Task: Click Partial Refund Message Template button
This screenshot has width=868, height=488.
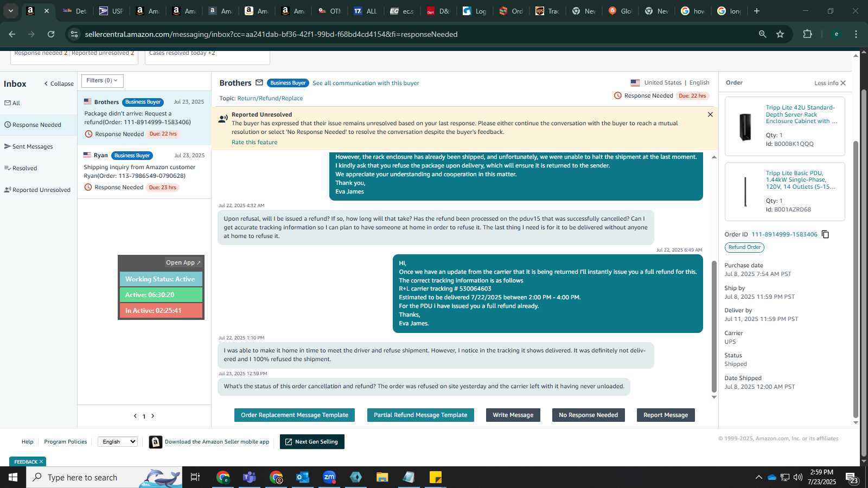Action: pyautogui.click(x=420, y=415)
